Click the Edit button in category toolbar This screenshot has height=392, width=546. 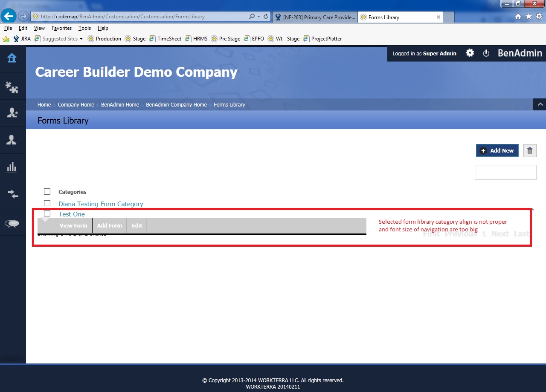point(137,226)
